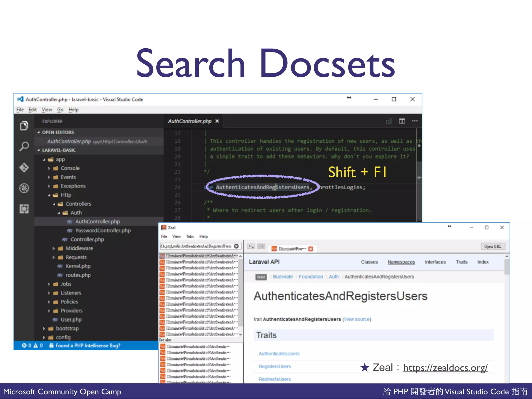Click the Found a PHP Intellisense Bug status item
The height and width of the screenshot is (399, 532).
point(85,345)
